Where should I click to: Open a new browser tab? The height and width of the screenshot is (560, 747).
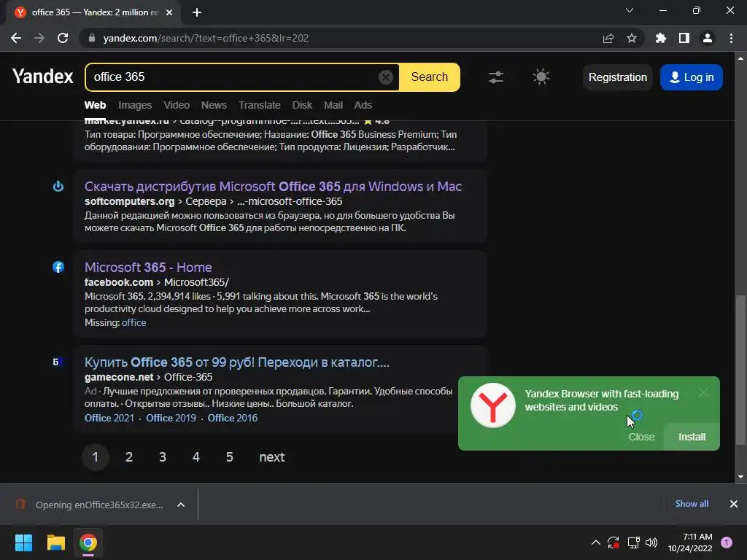pos(197,12)
